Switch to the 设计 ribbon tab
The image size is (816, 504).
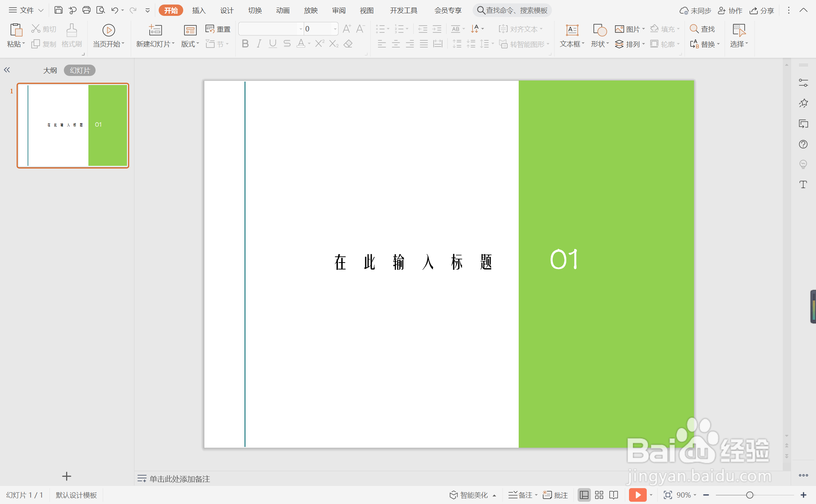click(x=226, y=10)
